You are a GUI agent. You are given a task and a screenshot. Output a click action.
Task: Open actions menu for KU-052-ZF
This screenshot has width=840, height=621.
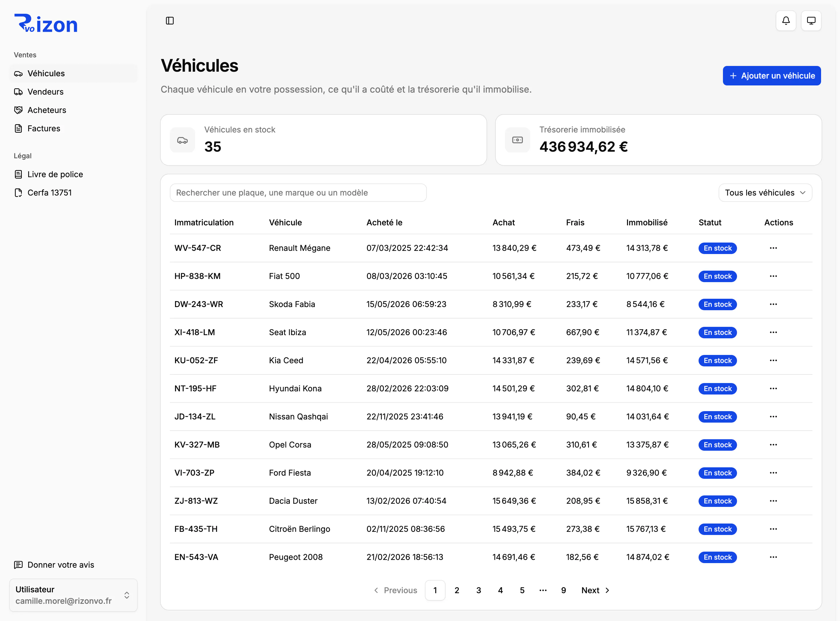click(x=773, y=360)
